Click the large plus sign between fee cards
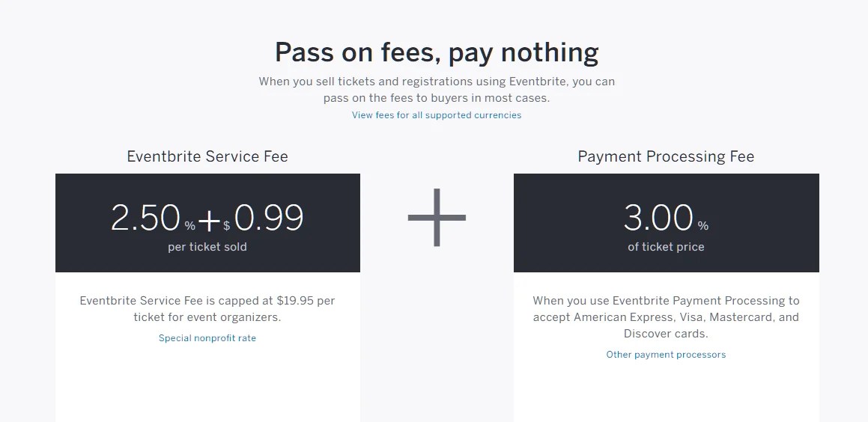868x422 pixels. 437,218
